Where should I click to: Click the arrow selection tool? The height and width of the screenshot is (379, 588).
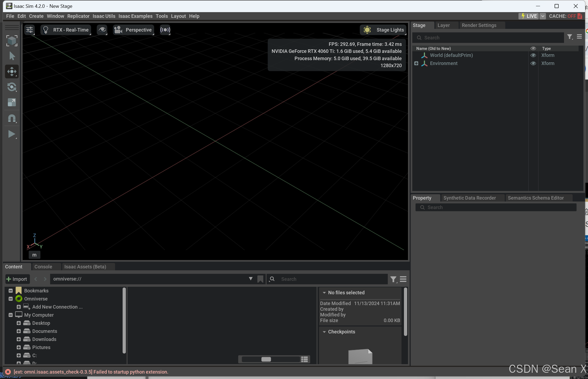[12, 56]
